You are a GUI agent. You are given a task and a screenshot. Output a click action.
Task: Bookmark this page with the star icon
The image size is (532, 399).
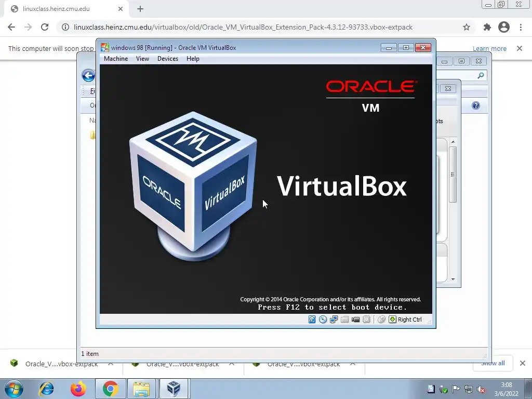tap(467, 27)
